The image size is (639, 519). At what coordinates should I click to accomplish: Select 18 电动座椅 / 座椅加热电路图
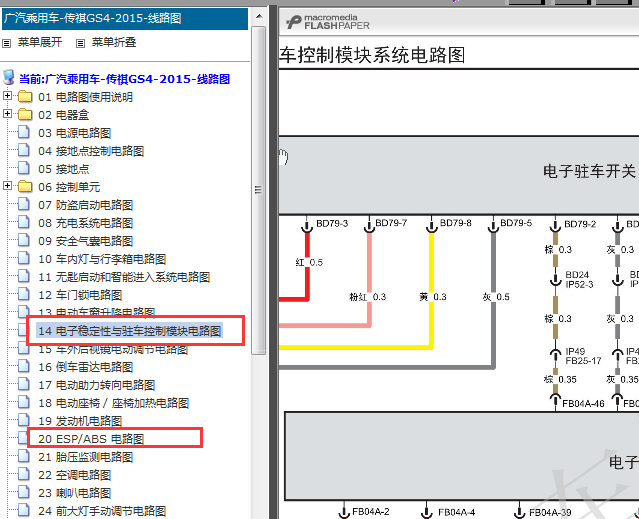pos(114,403)
